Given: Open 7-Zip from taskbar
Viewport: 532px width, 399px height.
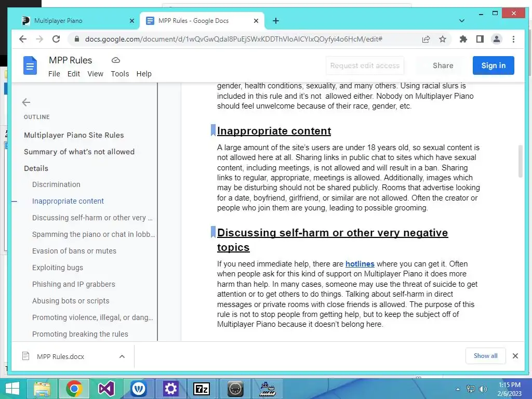Looking at the screenshot, I should point(202,389).
